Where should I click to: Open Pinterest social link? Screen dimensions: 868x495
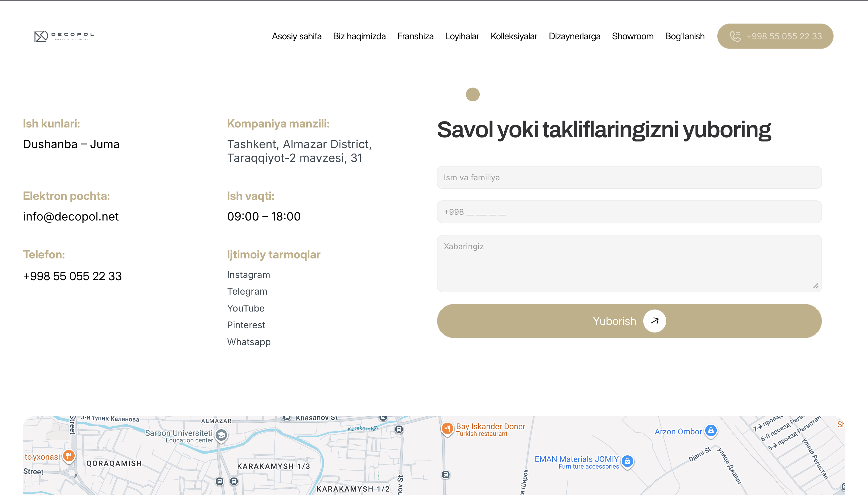pos(246,325)
